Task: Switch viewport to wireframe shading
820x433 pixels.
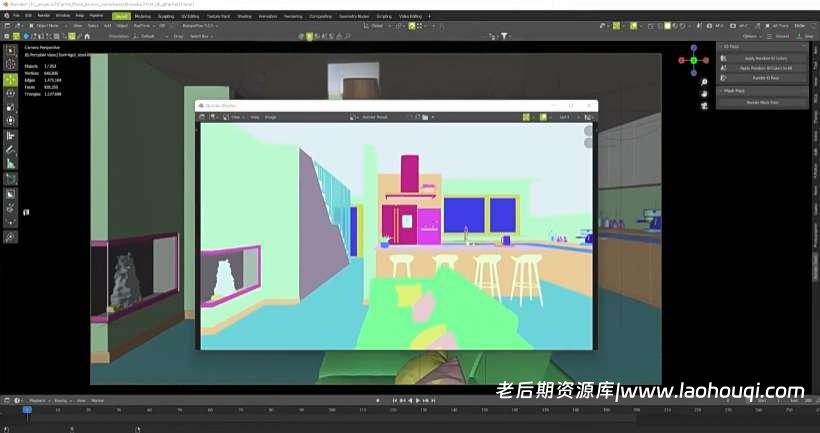Action: (659, 26)
